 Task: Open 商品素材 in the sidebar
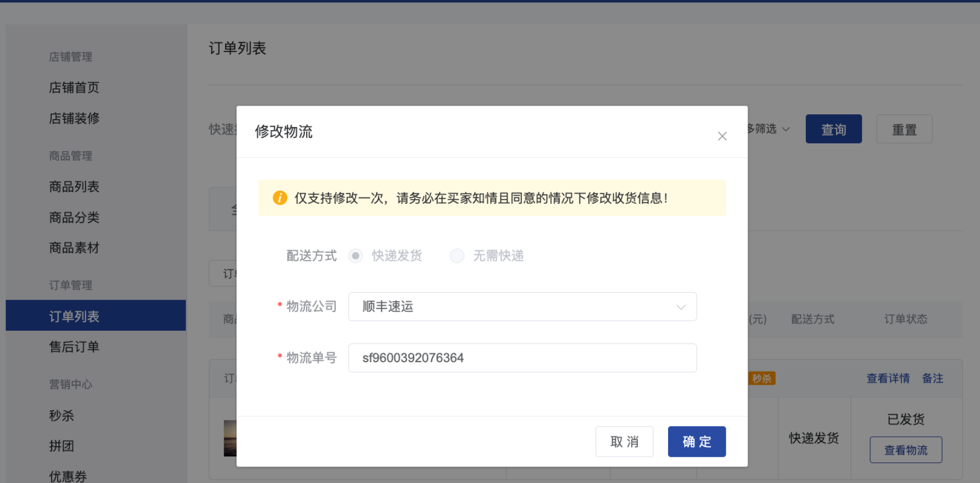(74, 248)
